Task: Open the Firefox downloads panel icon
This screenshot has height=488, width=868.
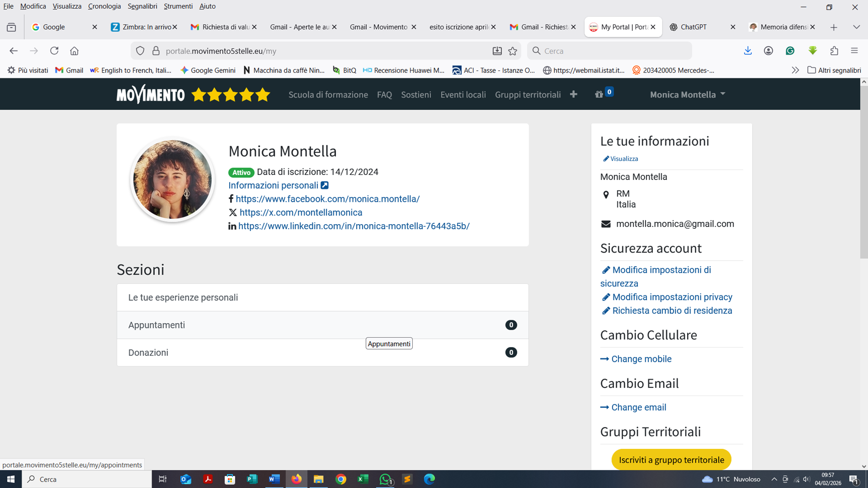Action: click(748, 51)
